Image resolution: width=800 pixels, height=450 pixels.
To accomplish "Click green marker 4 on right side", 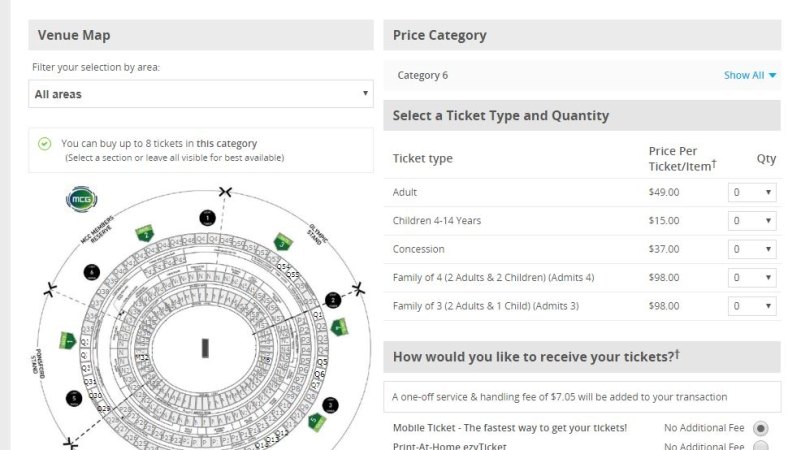I will coord(340,326).
